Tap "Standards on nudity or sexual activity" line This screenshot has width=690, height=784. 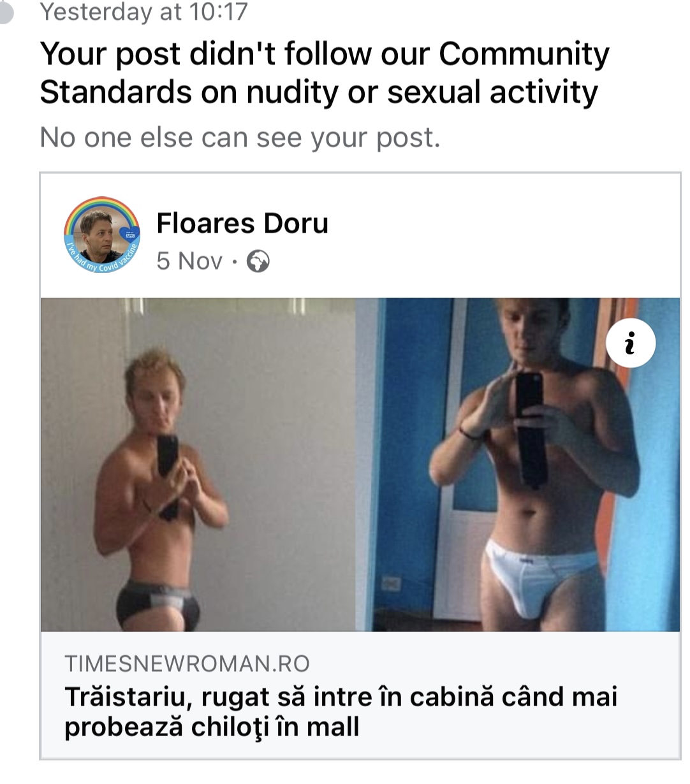coord(319,92)
